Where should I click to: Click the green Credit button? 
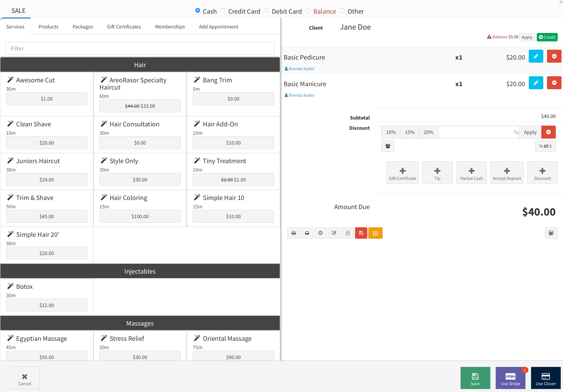coord(547,37)
